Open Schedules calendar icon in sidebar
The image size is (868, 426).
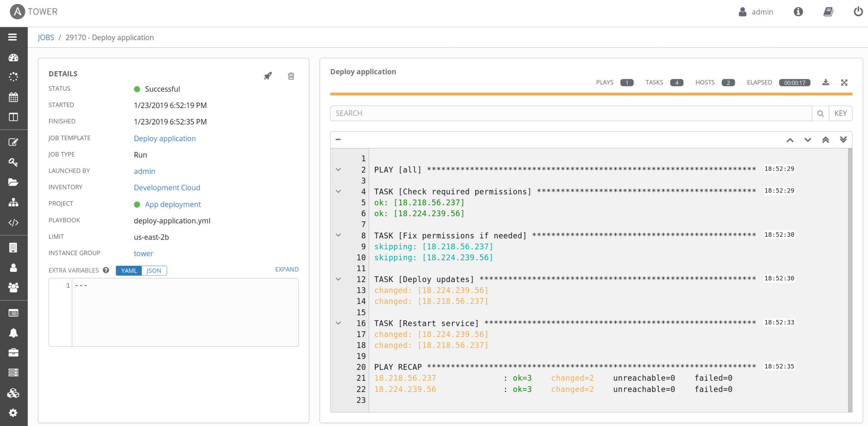(x=13, y=97)
